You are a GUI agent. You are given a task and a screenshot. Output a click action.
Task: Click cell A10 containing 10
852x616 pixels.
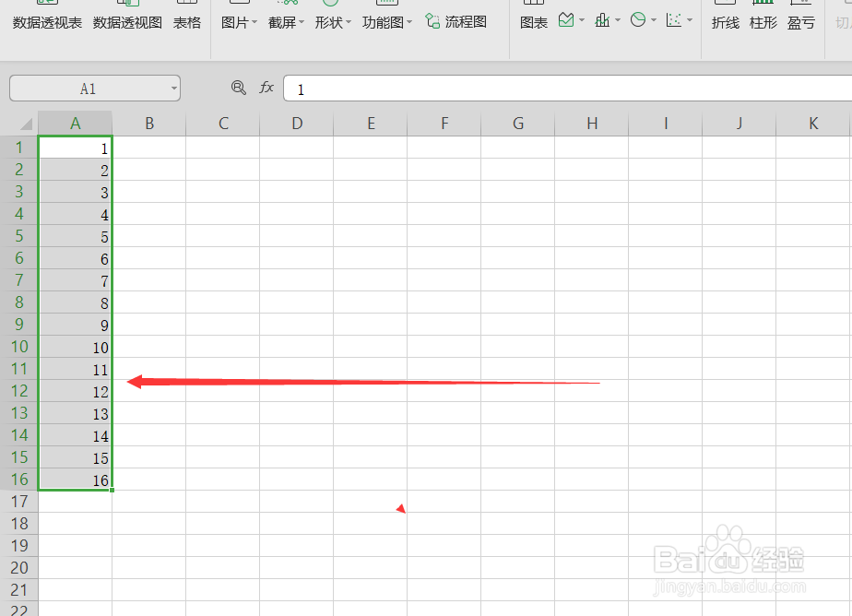tap(75, 347)
